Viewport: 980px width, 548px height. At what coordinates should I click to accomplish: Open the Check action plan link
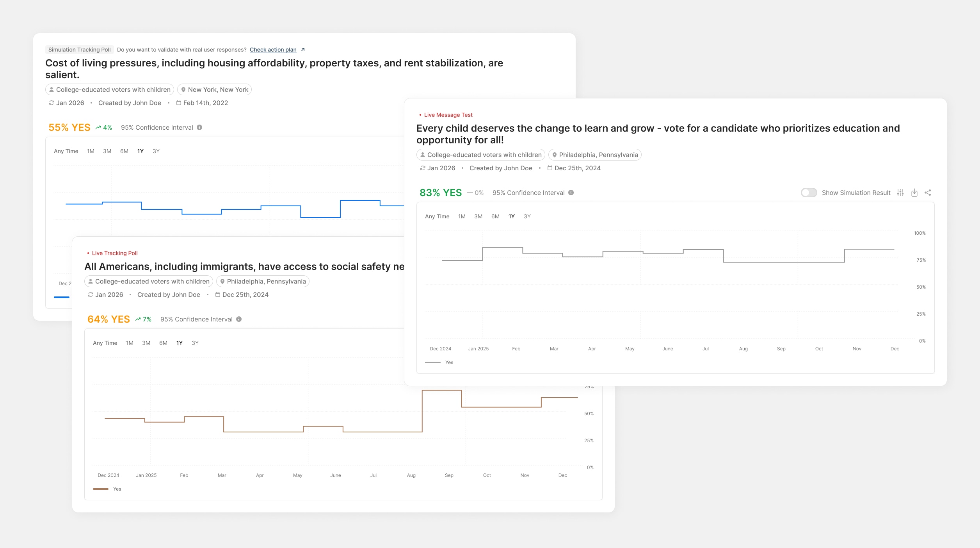(273, 50)
